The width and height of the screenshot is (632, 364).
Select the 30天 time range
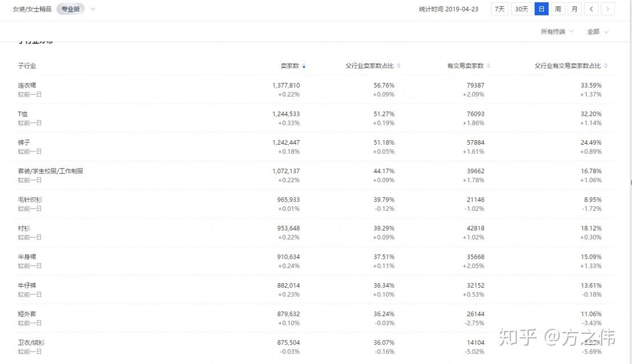pyautogui.click(x=521, y=9)
